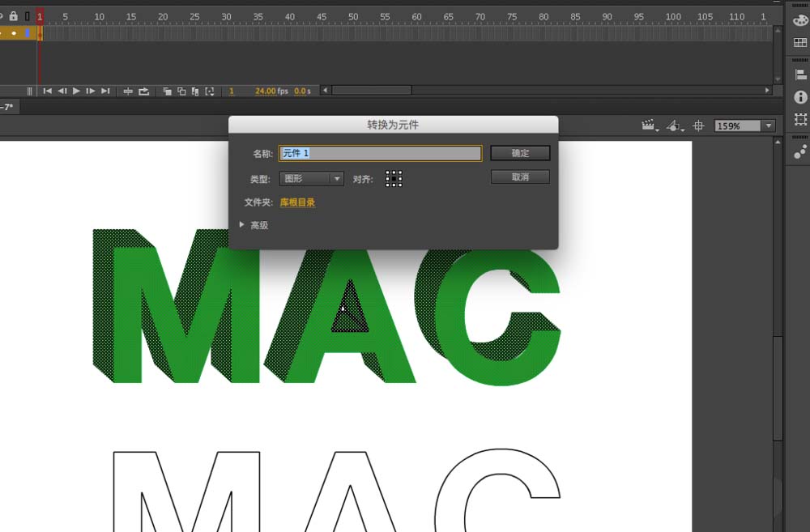
Task: Open the Edit Scene clapperboard menu
Action: [649, 126]
